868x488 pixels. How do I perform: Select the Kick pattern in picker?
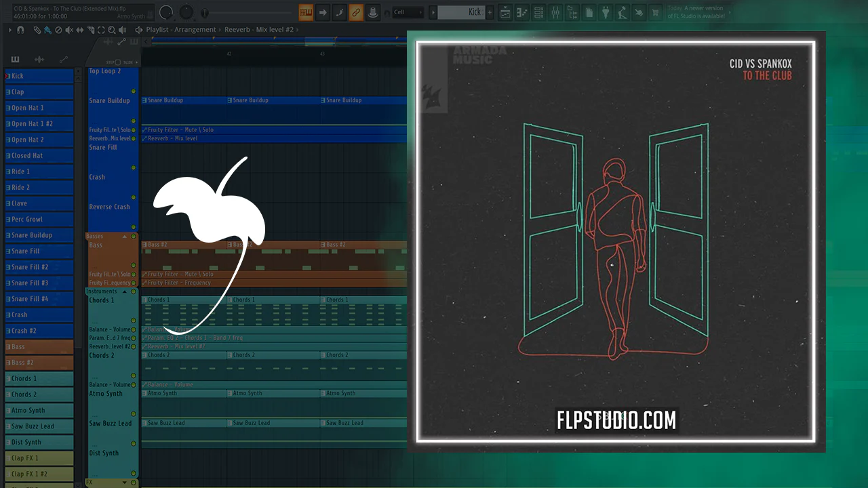(39, 76)
